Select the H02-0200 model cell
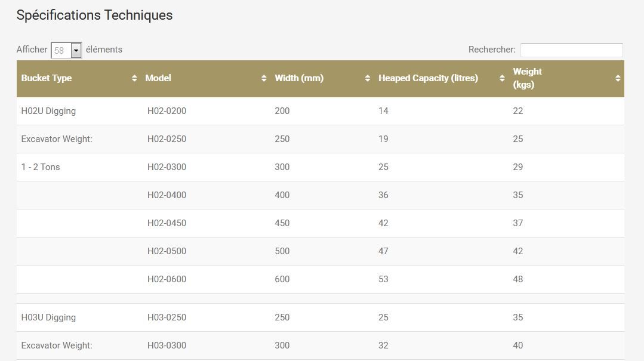The width and height of the screenshot is (644, 361). 167,111
